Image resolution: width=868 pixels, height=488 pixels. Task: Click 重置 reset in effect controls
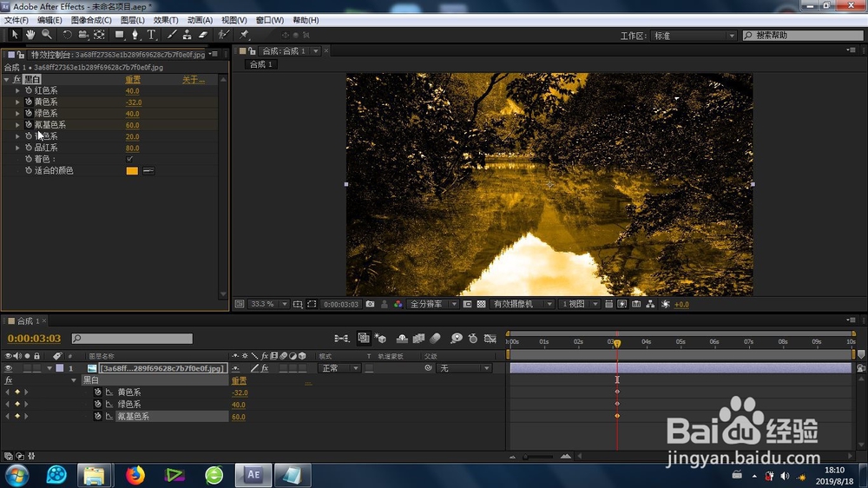point(133,80)
